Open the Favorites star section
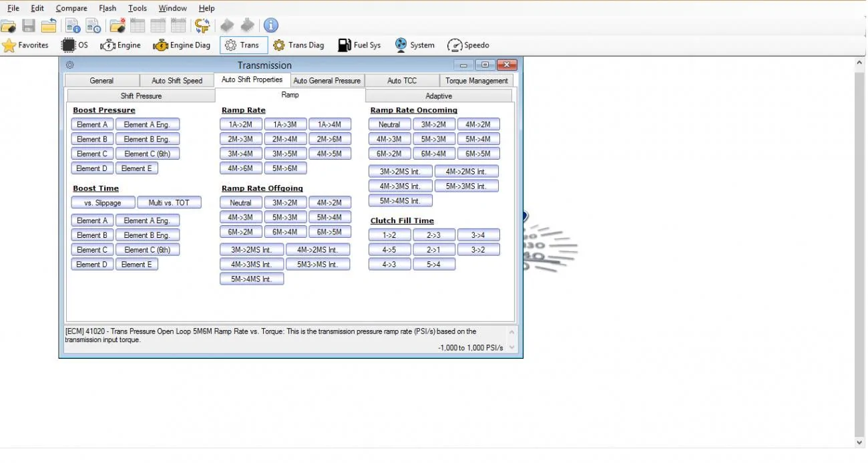This screenshot has height=463, width=868. [x=25, y=45]
